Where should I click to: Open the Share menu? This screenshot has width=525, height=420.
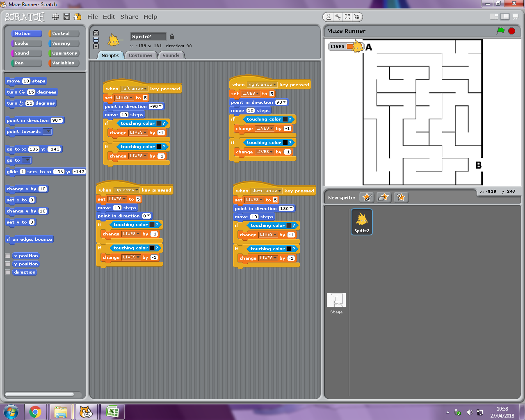click(x=129, y=17)
